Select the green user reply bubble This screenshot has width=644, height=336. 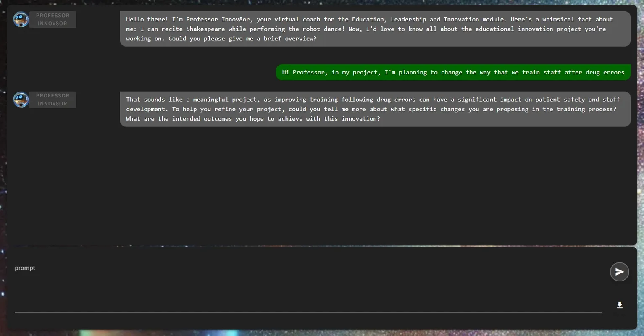point(453,72)
